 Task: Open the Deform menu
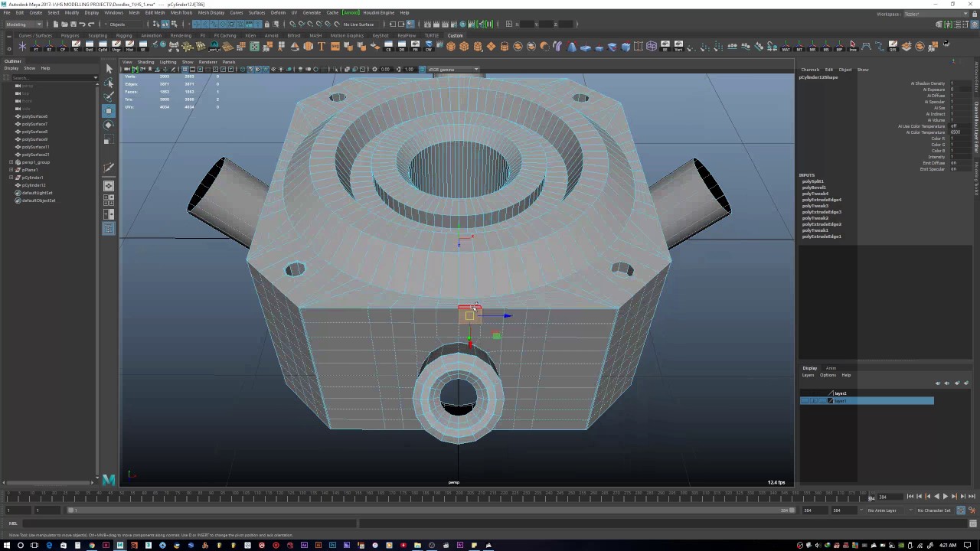278,13
